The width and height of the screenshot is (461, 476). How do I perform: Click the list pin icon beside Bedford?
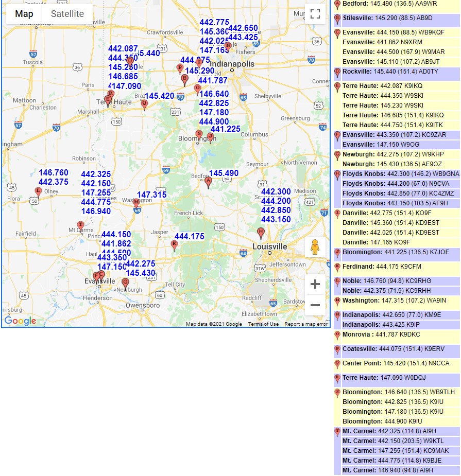point(337,5)
